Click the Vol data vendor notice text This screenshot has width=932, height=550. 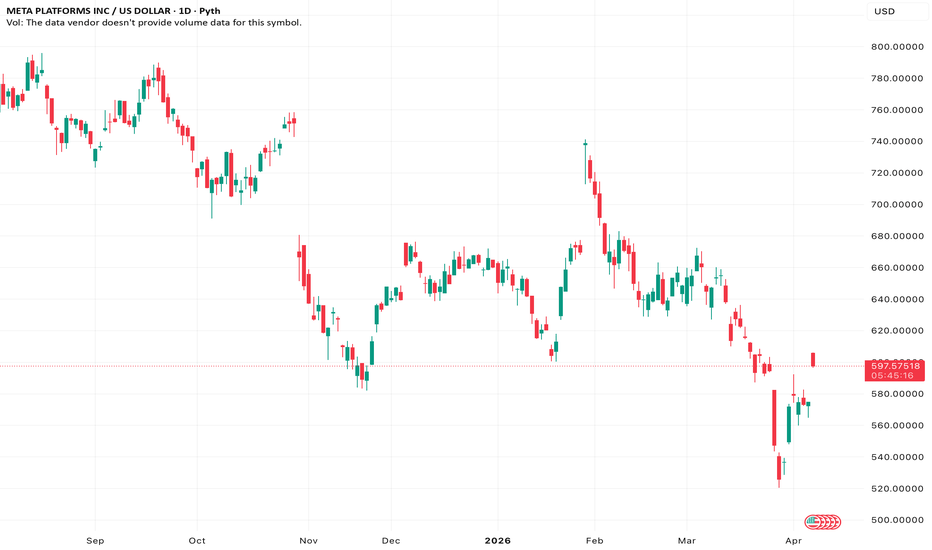click(x=154, y=23)
